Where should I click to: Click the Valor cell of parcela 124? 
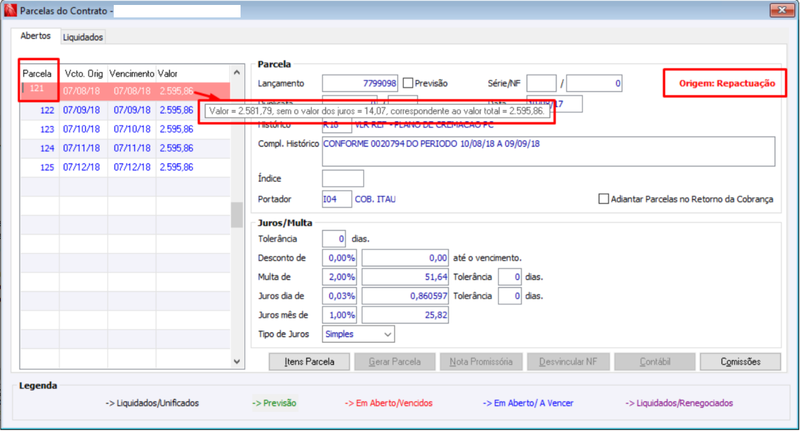(x=177, y=148)
